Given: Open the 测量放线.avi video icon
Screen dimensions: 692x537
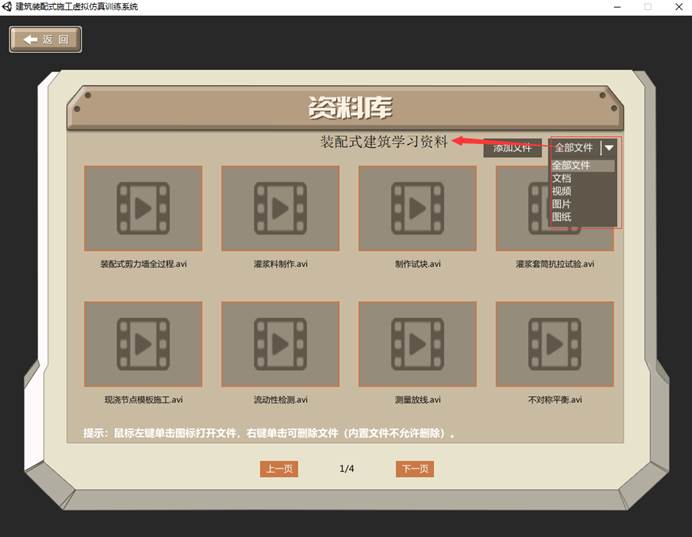Looking at the screenshot, I should click(x=417, y=344).
